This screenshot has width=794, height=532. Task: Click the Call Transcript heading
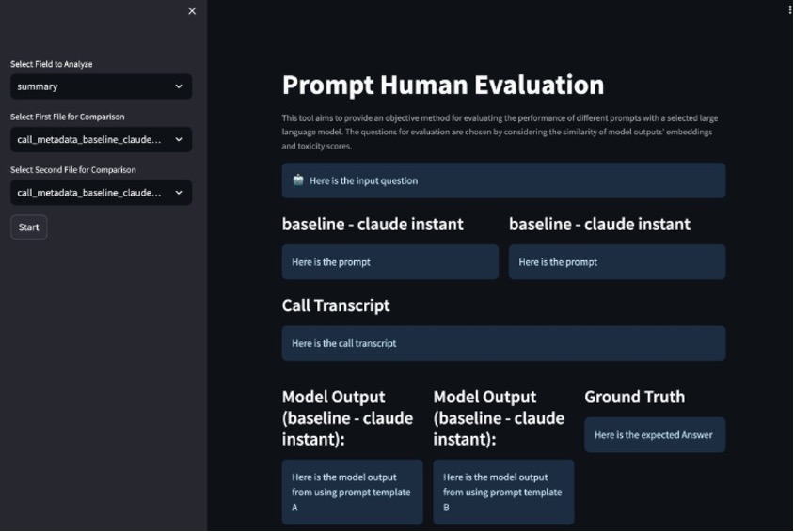(x=336, y=305)
